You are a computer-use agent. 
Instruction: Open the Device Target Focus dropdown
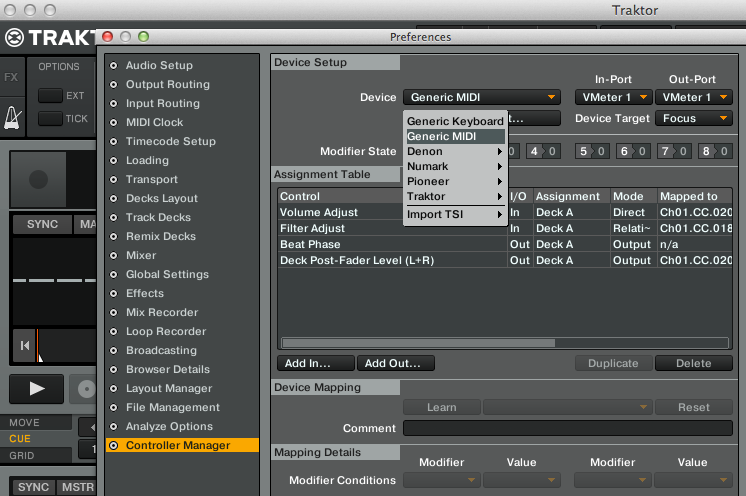(694, 118)
